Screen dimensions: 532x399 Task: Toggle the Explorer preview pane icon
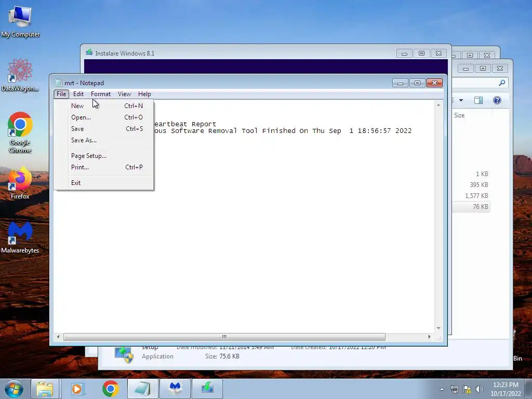click(x=478, y=100)
